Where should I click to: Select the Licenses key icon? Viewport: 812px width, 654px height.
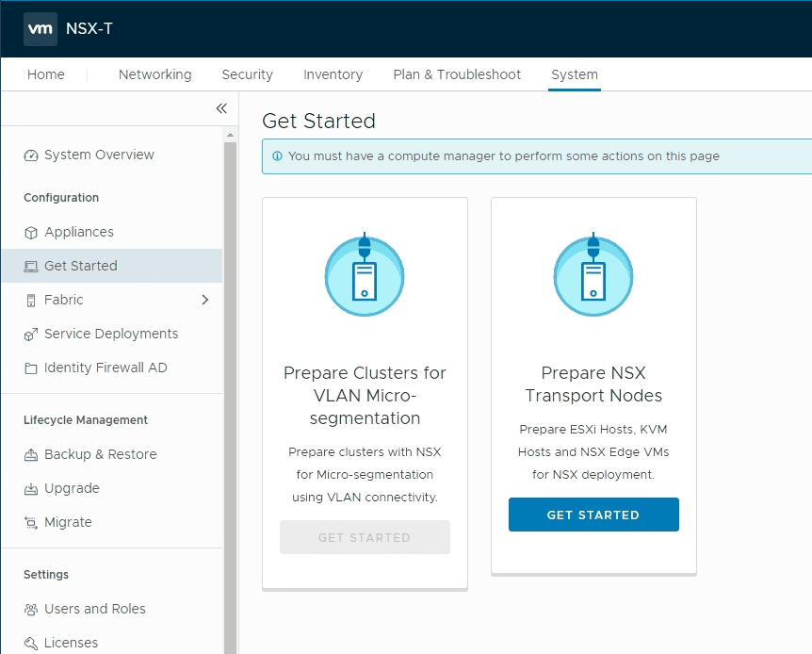(31, 643)
